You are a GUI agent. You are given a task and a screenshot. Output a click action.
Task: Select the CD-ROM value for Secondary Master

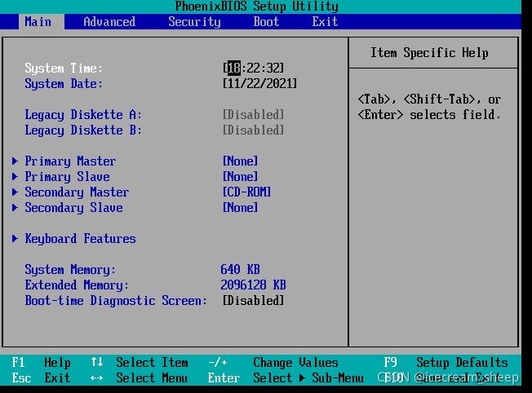pos(246,192)
